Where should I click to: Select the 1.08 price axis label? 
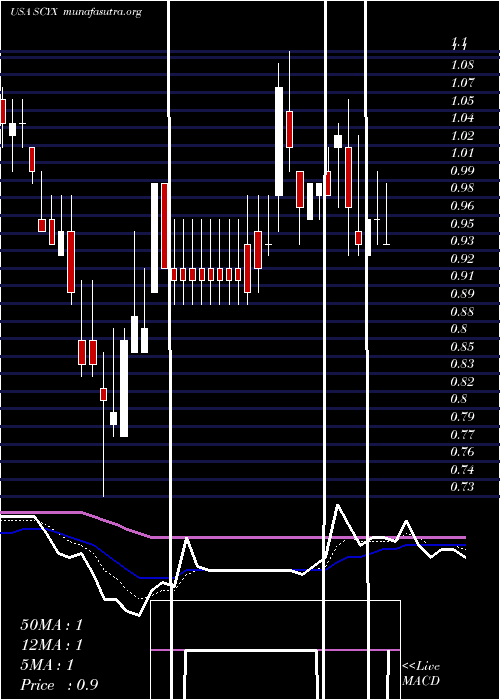pos(462,65)
